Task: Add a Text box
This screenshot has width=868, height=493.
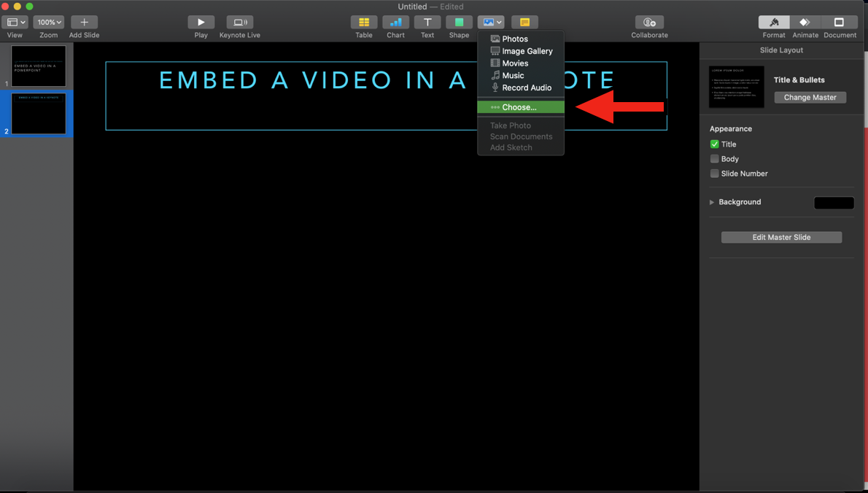Action: (x=427, y=23)
